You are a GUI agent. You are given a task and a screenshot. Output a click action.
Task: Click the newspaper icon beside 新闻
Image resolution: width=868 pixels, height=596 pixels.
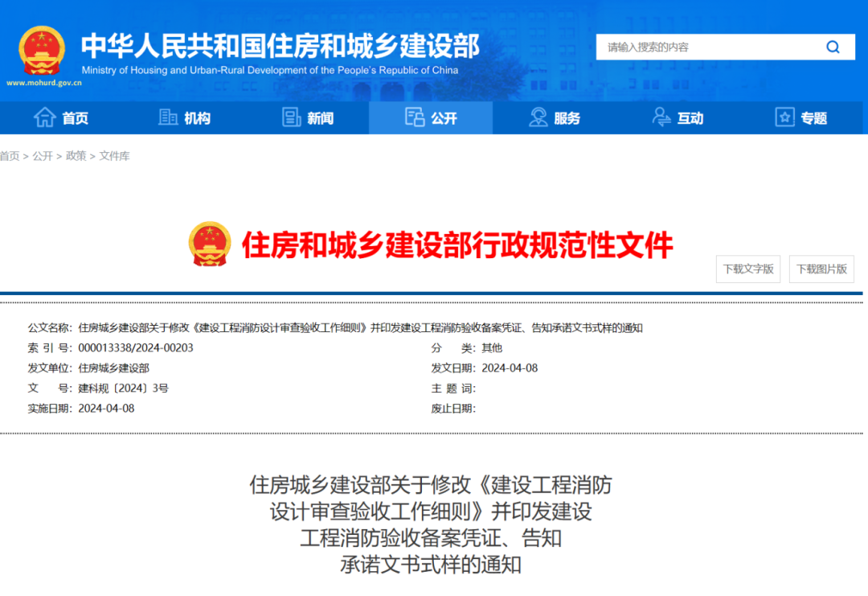click(291, 117)
